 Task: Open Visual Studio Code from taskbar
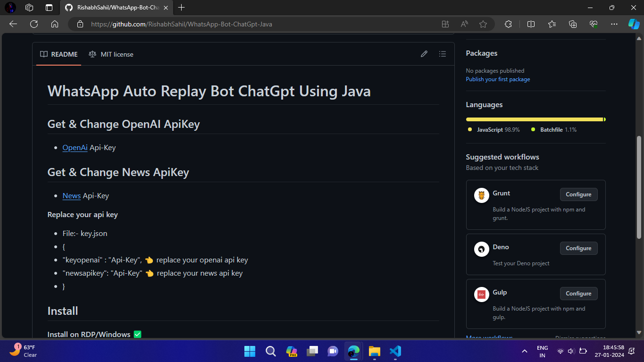pos(395,351)
